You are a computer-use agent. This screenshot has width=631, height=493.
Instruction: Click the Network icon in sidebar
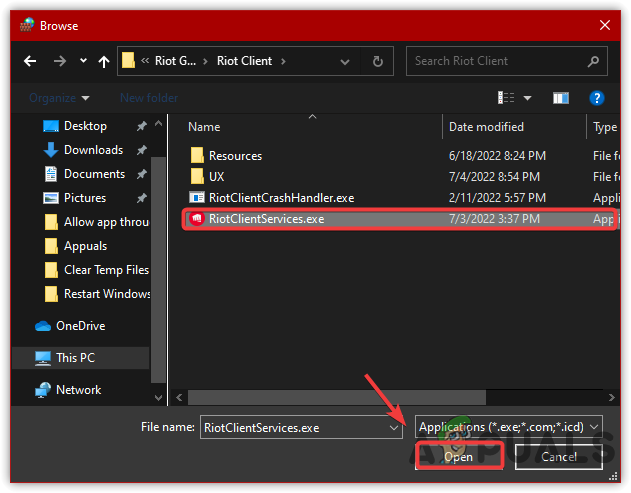click(x=43, y=390)
